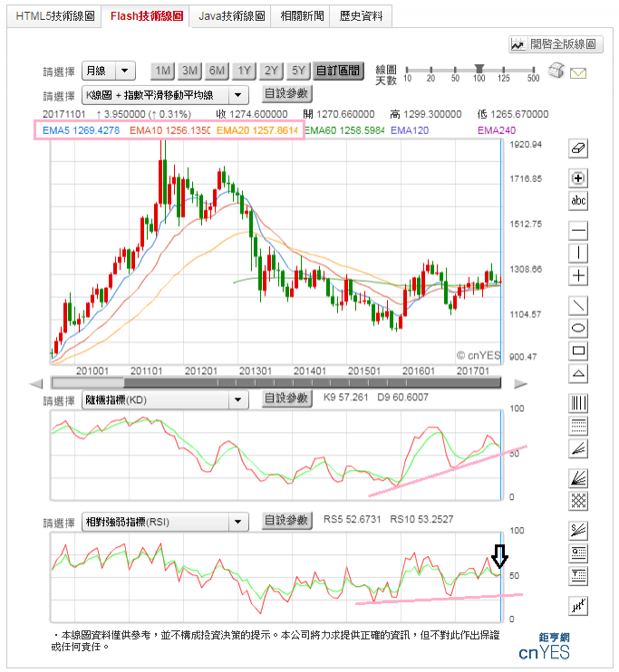Choose the rectangle drawing tool
This screenshot has width=619, height=672.
(579, 350)
